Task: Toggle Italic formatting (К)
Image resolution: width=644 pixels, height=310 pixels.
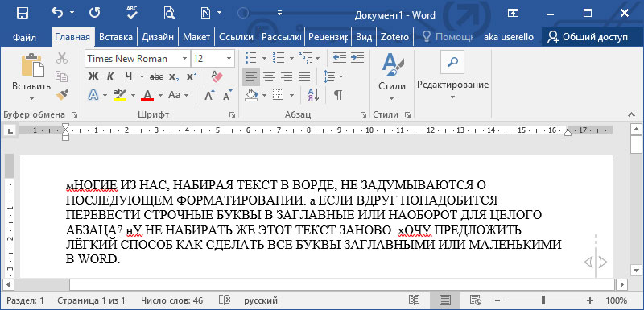Action: (110, 76)
